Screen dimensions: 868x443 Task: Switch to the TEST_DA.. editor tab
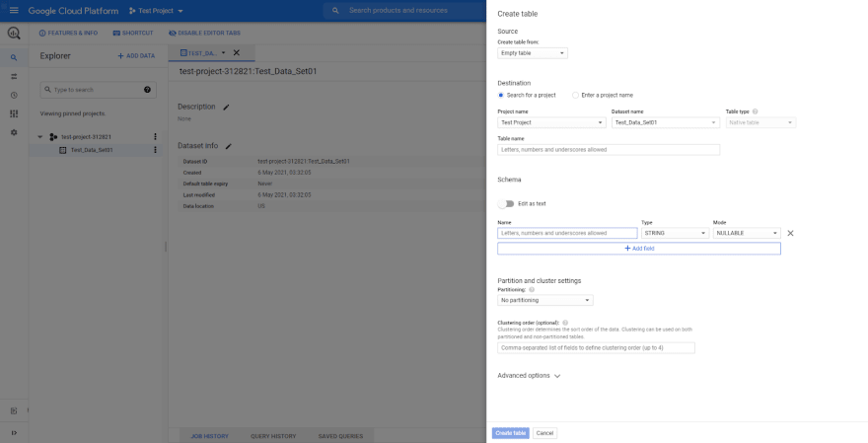point(198,53)
